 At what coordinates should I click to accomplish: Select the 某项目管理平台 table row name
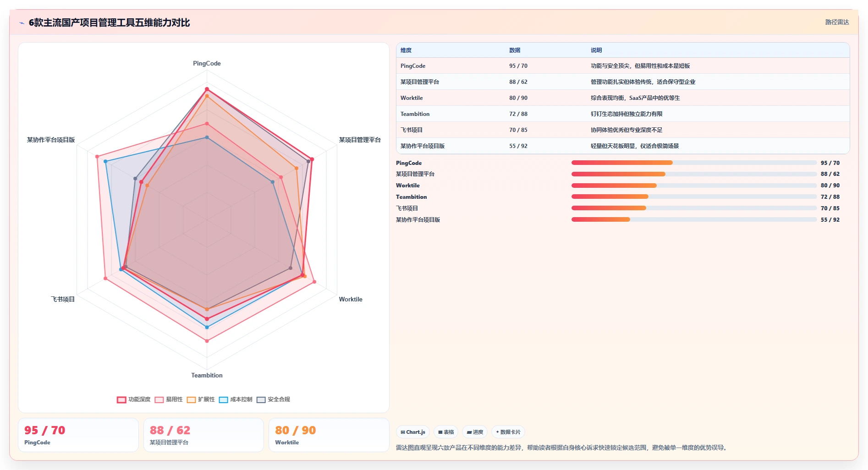point(420,82)
